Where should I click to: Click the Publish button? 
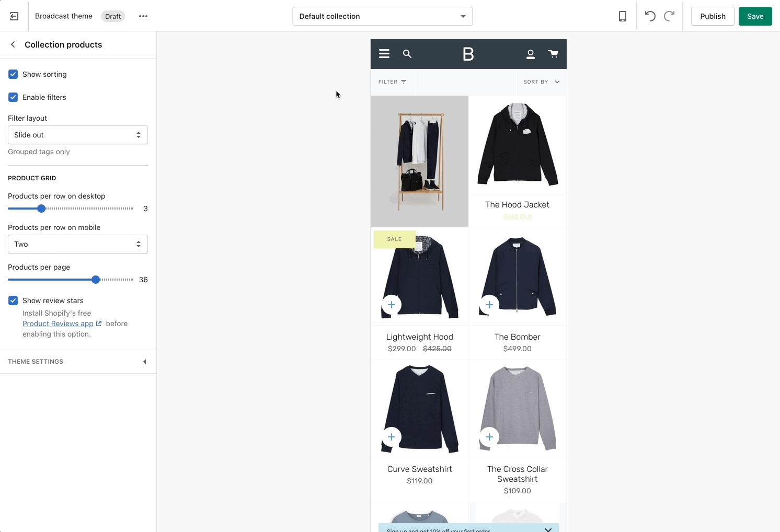click(x=713, y=16)
